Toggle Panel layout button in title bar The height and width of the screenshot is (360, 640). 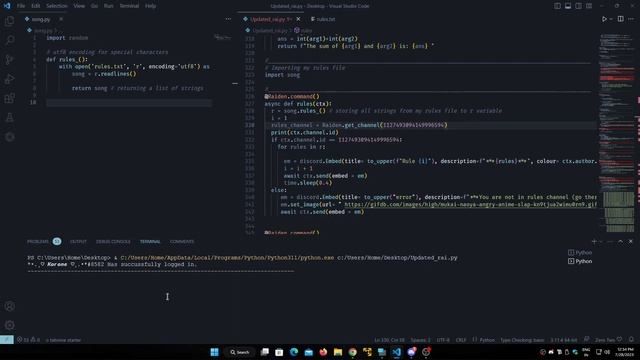tap(568, 6)
